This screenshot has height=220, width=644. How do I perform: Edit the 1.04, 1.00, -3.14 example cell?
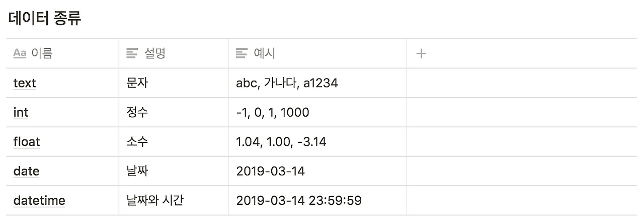click(317, 142)
